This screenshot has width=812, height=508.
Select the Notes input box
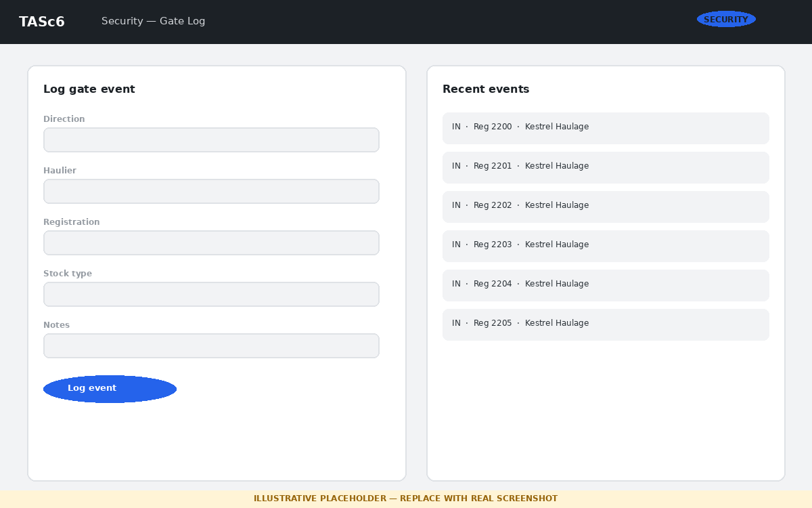coord(211,346)
